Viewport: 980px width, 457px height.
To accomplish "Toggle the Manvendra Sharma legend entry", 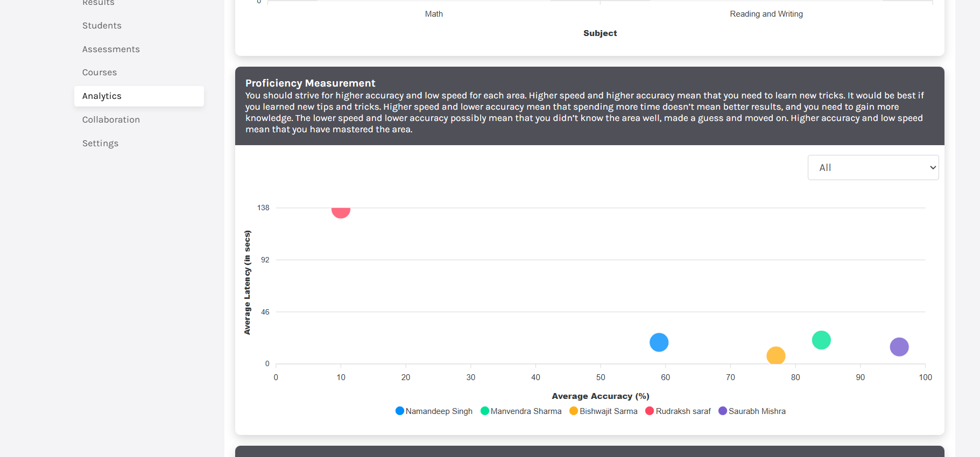I will tap(521, 411).
